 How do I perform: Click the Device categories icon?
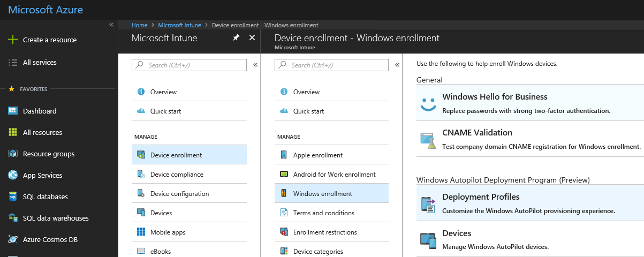pyautogui.click(x=284, y=251)
